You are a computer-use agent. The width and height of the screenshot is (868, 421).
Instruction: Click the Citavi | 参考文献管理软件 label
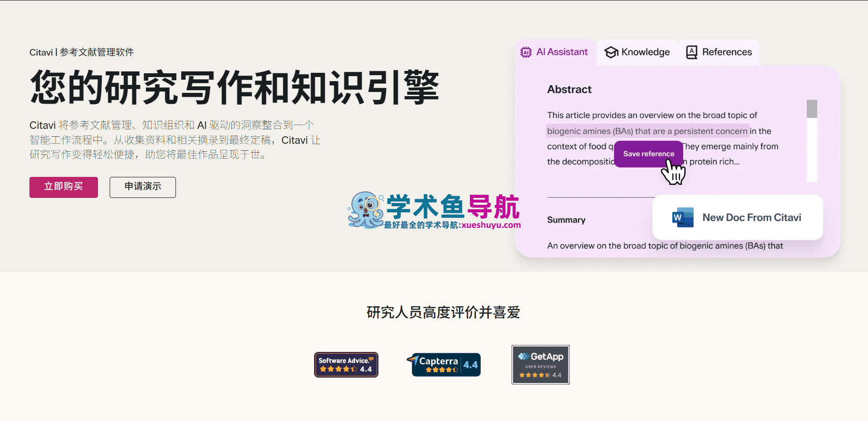pos(82,52)
